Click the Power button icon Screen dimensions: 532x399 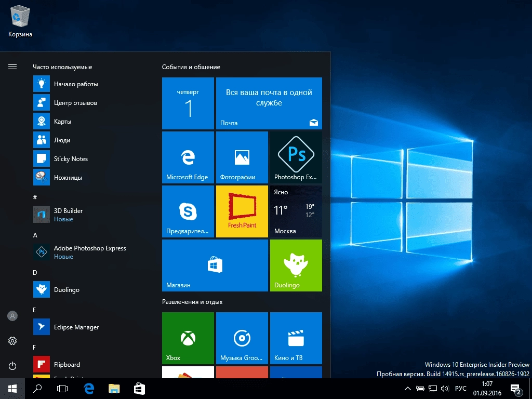tap(12, 366)
